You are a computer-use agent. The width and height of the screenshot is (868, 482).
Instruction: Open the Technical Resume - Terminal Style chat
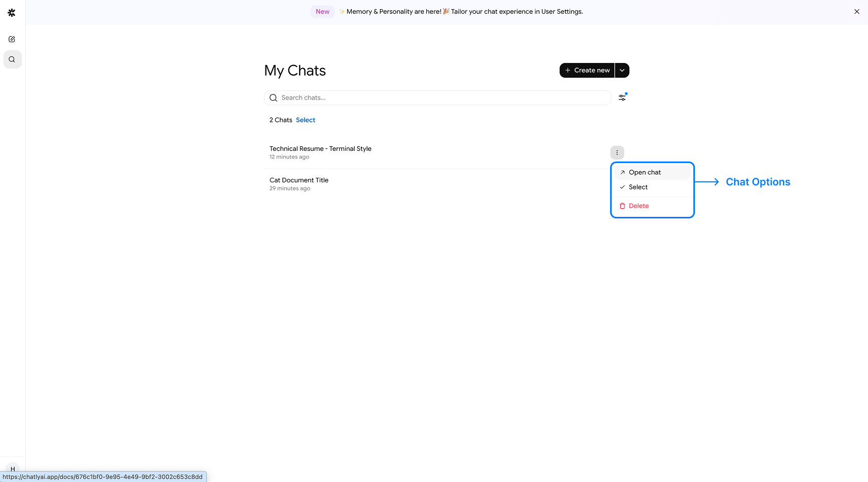tap(320, 149)
